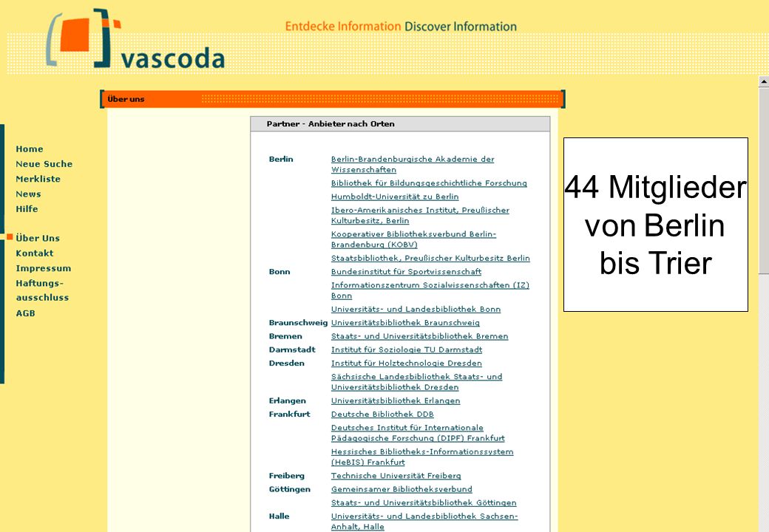The width and height of the screenshot is (769, 532).
Task: Open Berlin-Brandenburgische Akademie der Wissenschaften link
Action: click(413, 164)
